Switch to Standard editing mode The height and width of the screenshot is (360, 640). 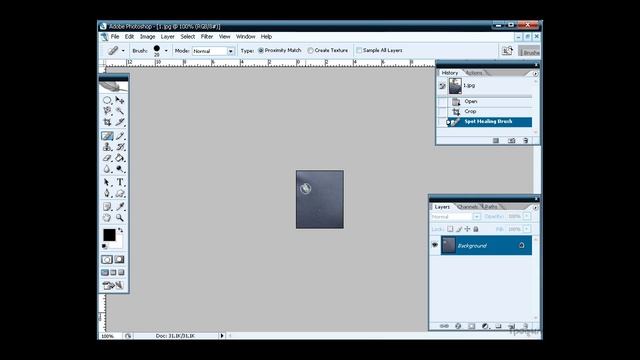(x=107, y=260)
